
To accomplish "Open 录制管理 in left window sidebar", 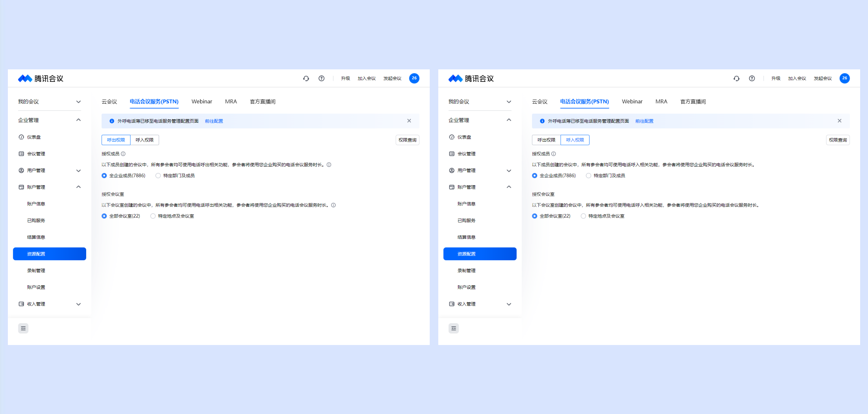I will (x=36, y=271).
